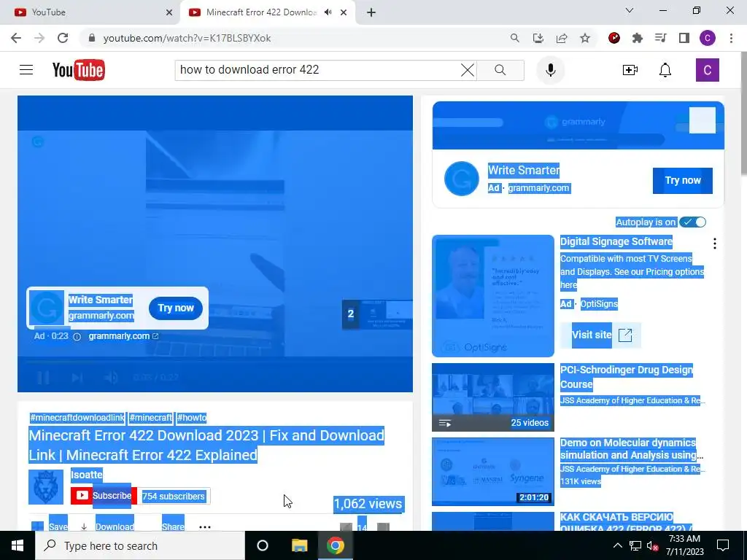
Task: Open the notifications bell
Action: click(665, 70)
